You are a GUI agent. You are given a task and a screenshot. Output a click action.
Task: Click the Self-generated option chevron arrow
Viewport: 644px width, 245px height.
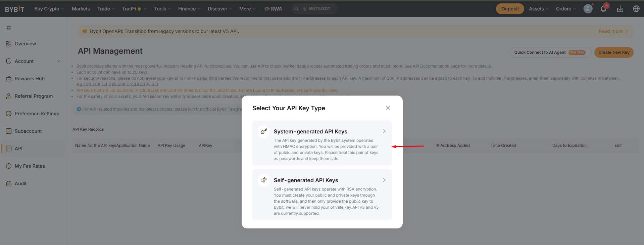click(x=384, y=180)
